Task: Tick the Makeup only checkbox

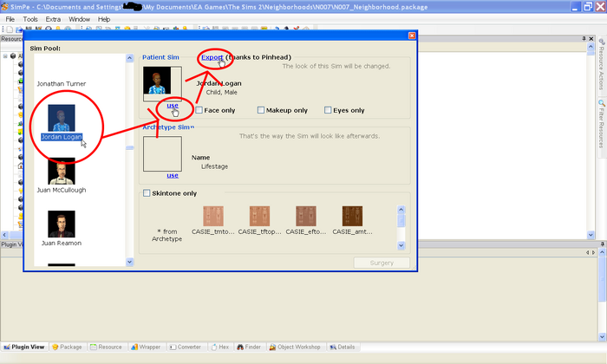Action: click(x=261, y=110)
